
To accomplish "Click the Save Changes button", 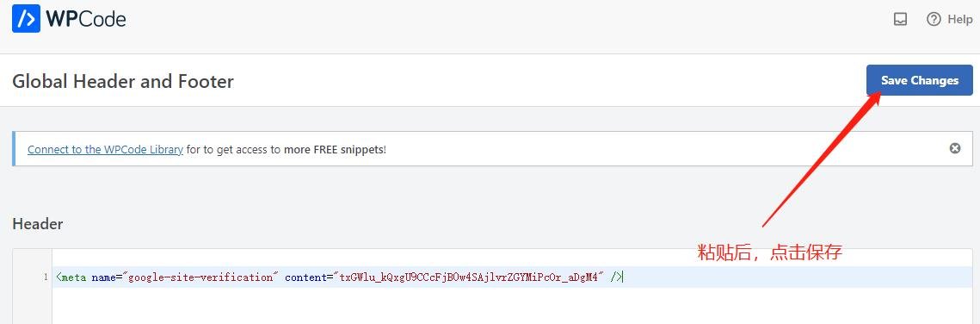I will click(x=920, y=80).
